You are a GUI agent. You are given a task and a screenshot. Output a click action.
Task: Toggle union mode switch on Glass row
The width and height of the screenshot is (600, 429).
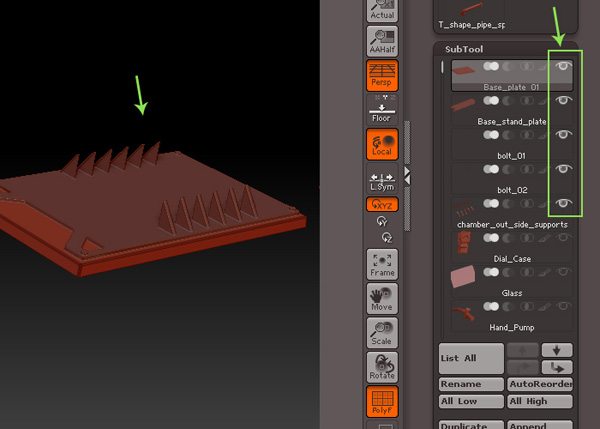(x=491, y=272)
